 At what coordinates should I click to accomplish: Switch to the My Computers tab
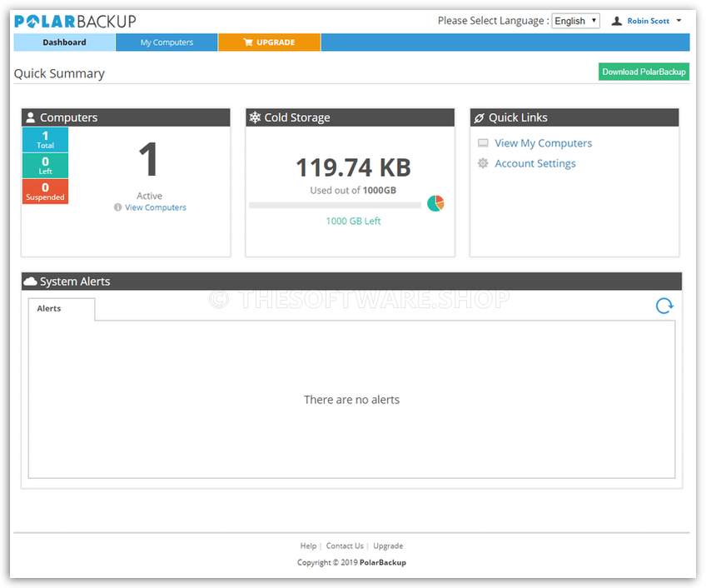click(x=167, y=42)
